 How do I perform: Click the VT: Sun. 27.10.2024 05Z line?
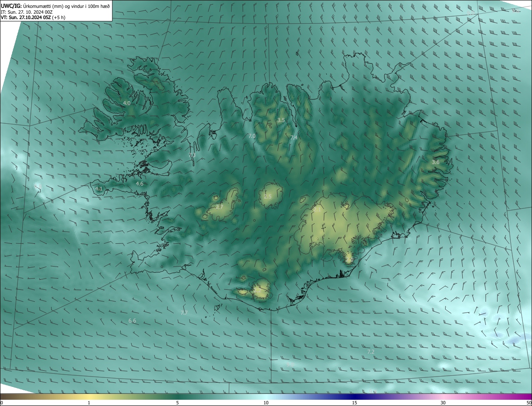(x=33, y=18)
